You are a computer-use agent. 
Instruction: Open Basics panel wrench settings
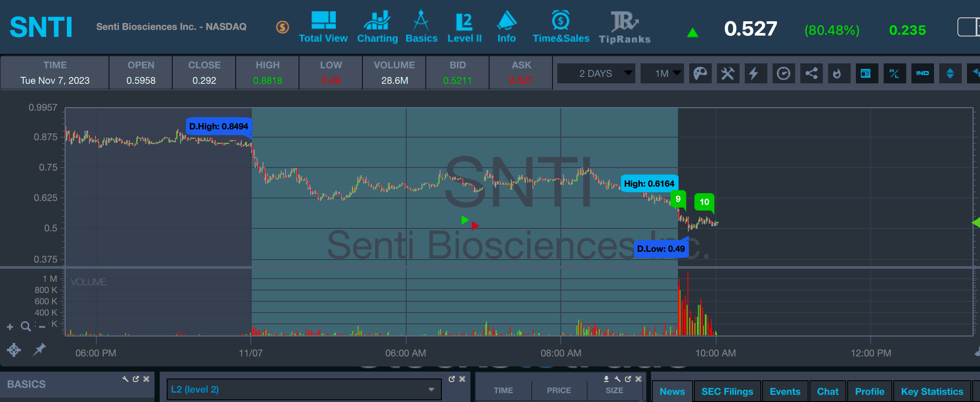(x=125, y=379)
